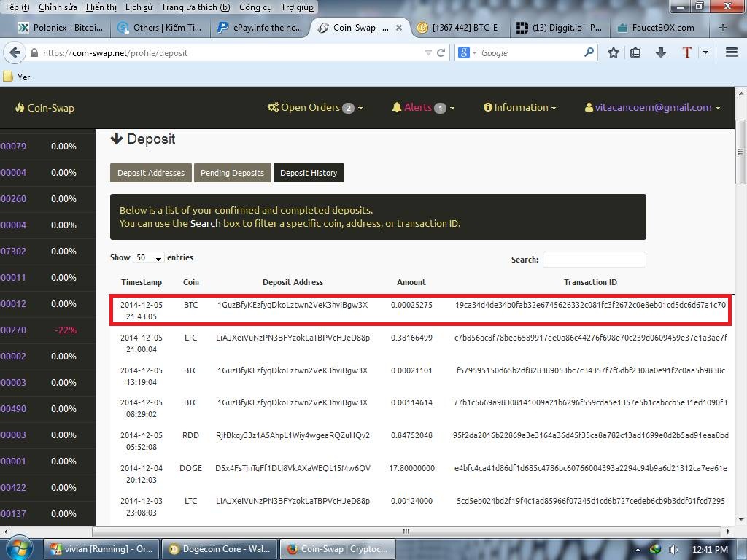Open the Chỉnh sửa menu
The width and height of the screenshot is (747, 560).
pyautogui.click(x=57, y=7)
